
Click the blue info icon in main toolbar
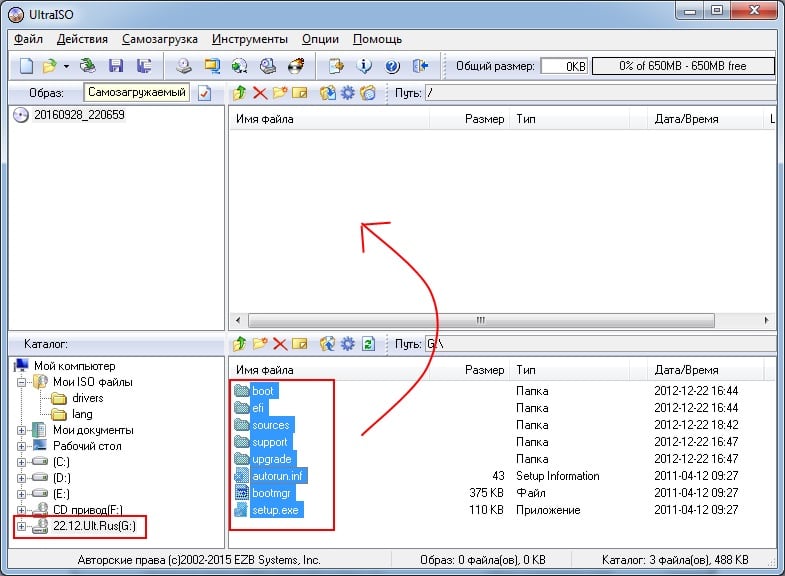coord(365,66)
